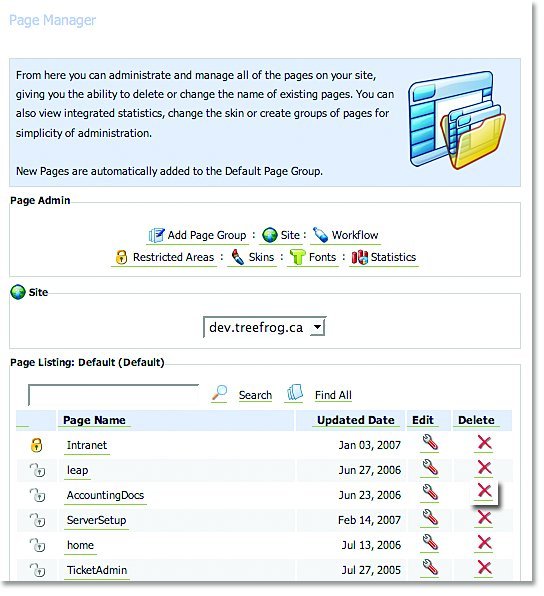The image size is (544, 596).
Task: Sort by Updated Date column header
Action: coord(356,420)
